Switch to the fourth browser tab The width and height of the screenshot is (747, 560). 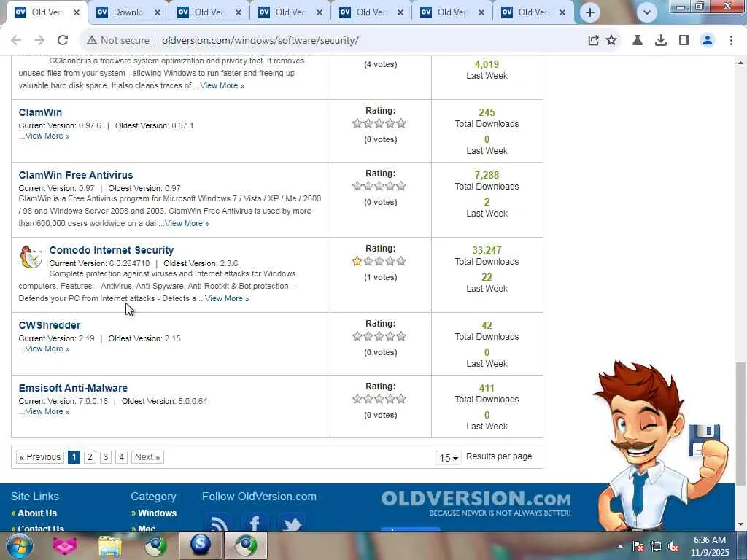[290, 12]
